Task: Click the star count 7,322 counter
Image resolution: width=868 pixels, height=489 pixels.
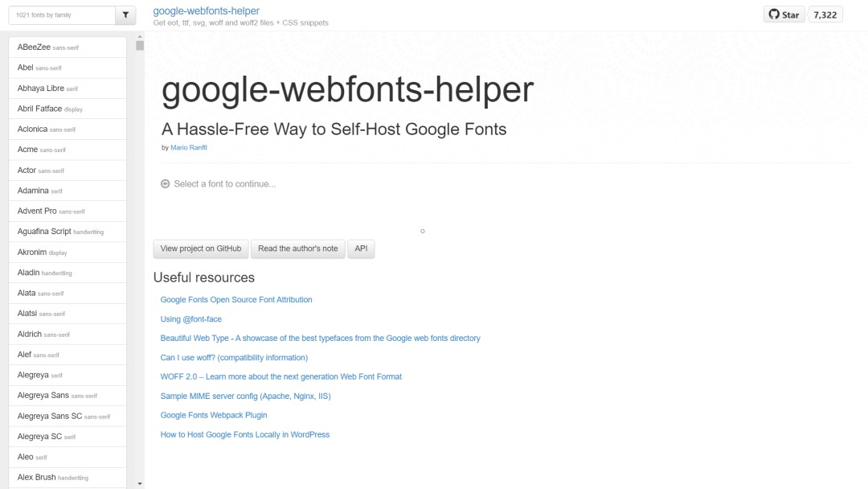Action: [x=825, y=14]
